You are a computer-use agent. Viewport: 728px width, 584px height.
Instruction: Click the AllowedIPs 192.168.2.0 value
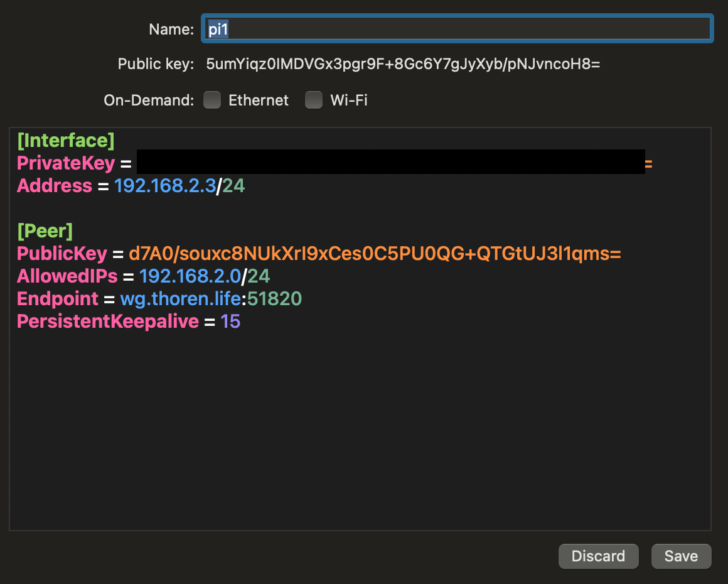190,276
